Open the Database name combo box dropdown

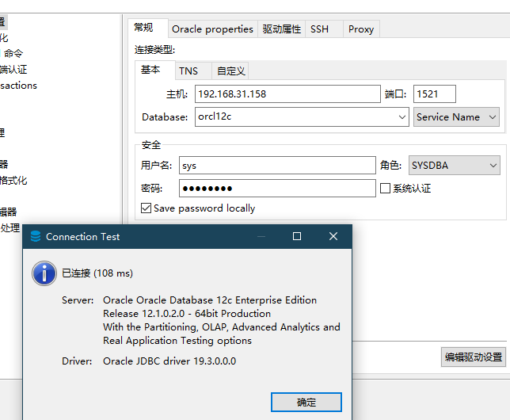[402, 116]
